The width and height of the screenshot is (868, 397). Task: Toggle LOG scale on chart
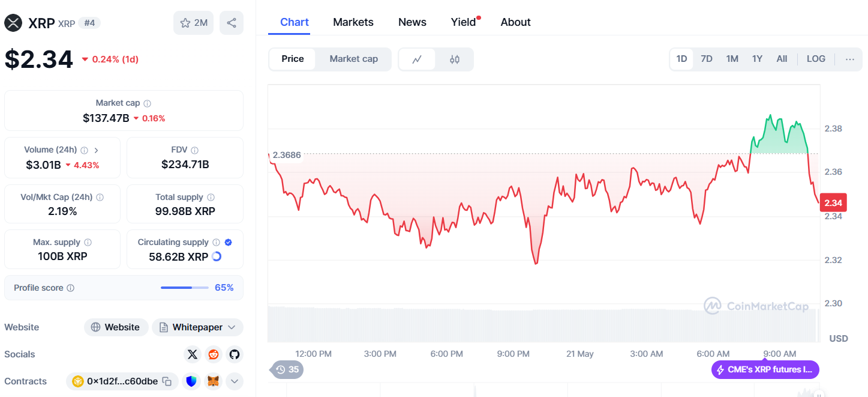tap(816, 59)
